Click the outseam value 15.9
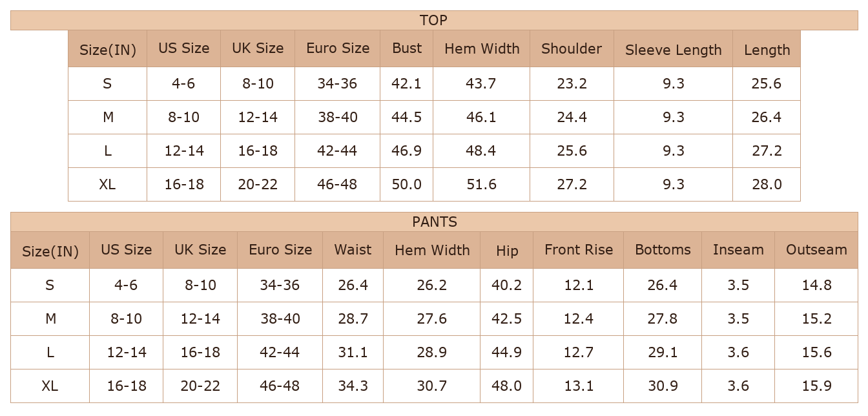868x416 pixels. pyautogui.click(x=816, y=386)
